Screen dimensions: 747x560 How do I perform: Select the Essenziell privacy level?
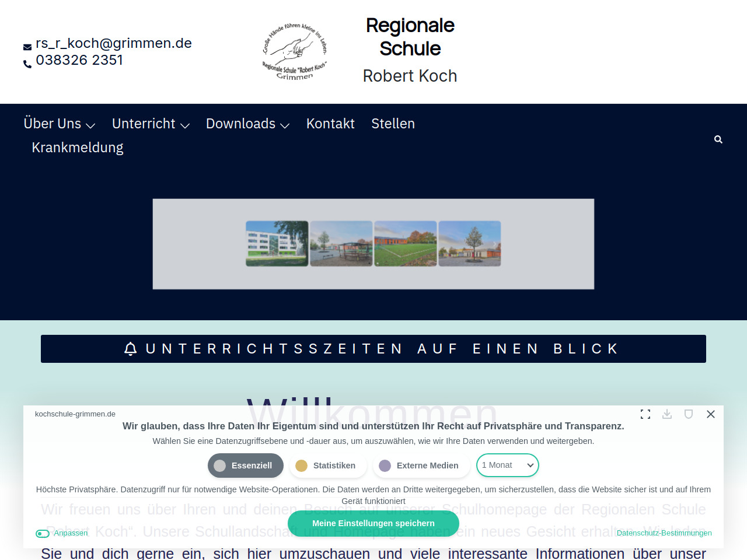point(246,466)
